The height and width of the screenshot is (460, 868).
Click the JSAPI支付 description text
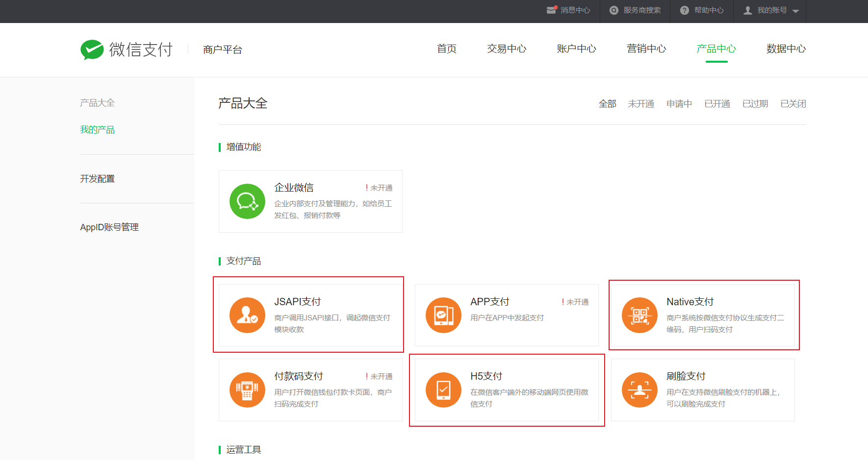pos(332,324)
